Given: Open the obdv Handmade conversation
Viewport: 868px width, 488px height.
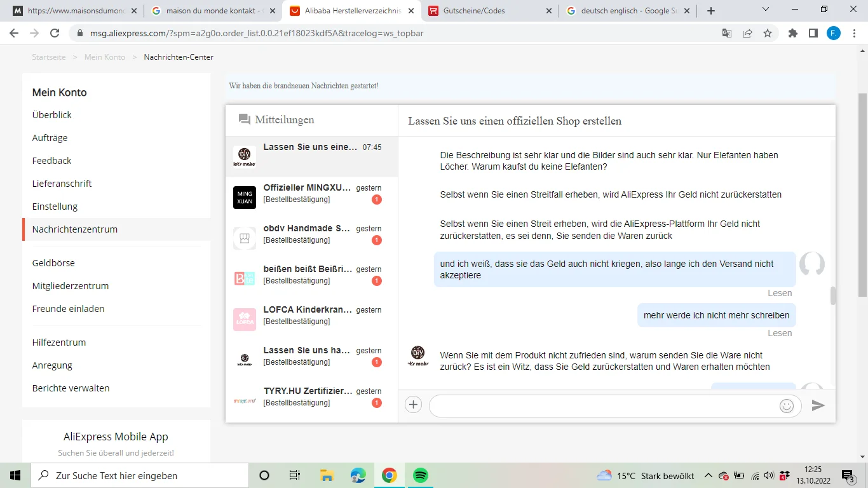Looking at the screenshot, I should coord(311,238).
